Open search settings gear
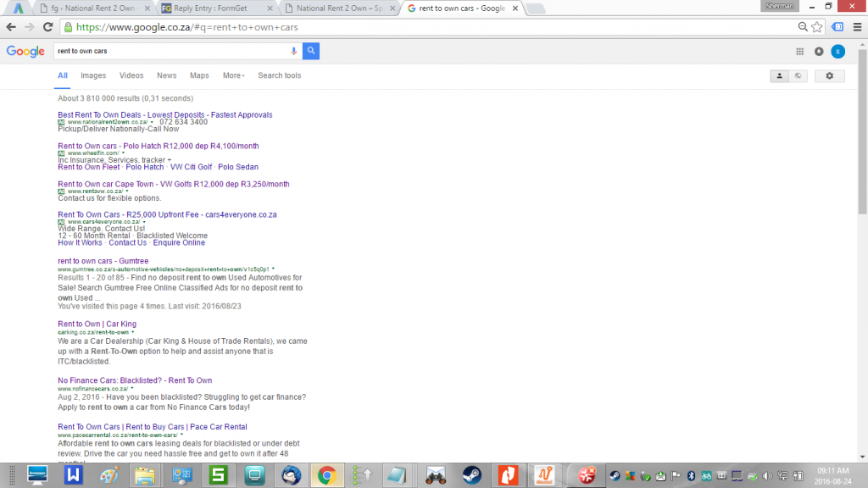Viewport: 868px width, 488px height. click(x=829, y=75)
